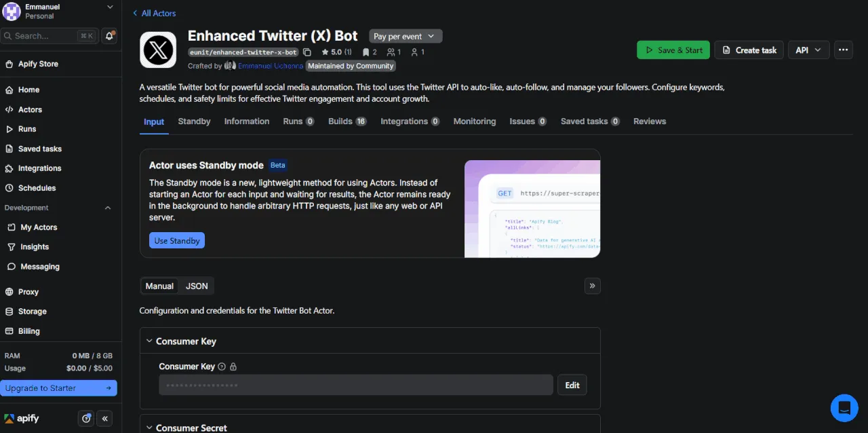Image resolution: width=868 pixels, height=433 pixels.
Task: Open the Pay per event dropdown
Action: (406, 37)
